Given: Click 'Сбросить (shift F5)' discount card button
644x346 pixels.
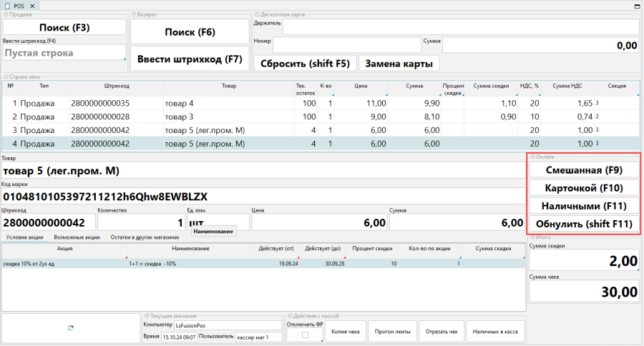Looking at the screenshot, I should tap(305, 63).
